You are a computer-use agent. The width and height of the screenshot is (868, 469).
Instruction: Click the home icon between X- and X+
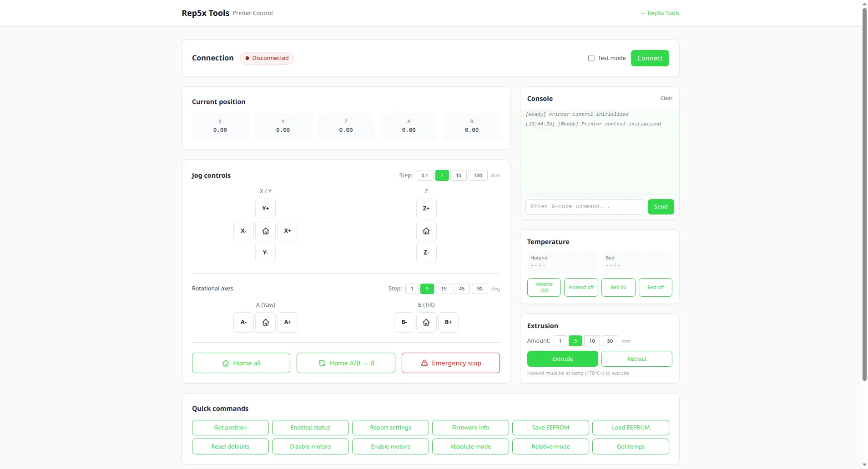pyautogui.click(x=266, y=231)
